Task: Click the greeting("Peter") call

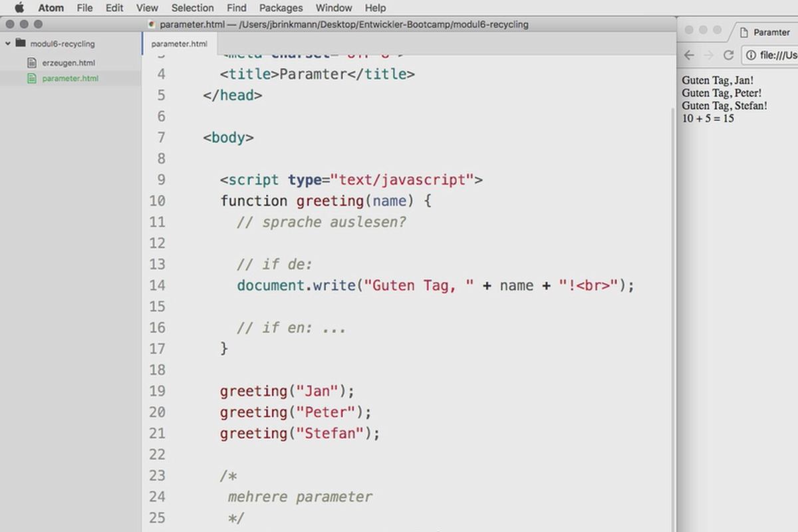Action: (296, 412)
